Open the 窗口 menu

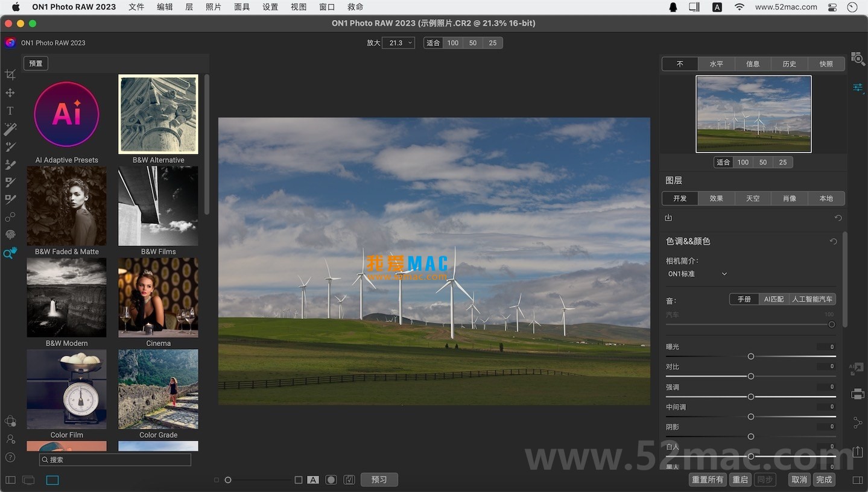tap(327, 7)
